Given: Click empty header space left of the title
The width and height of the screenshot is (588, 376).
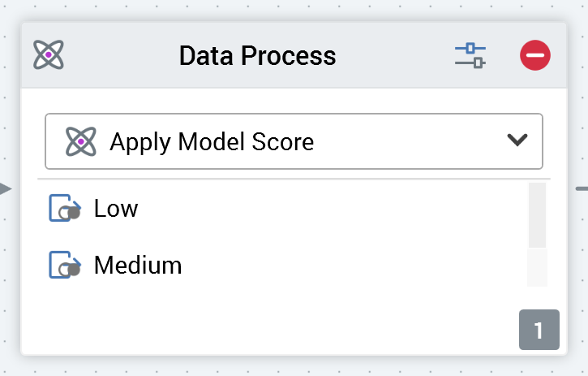Looking at the screenshot, I should [x=122, y=55].
